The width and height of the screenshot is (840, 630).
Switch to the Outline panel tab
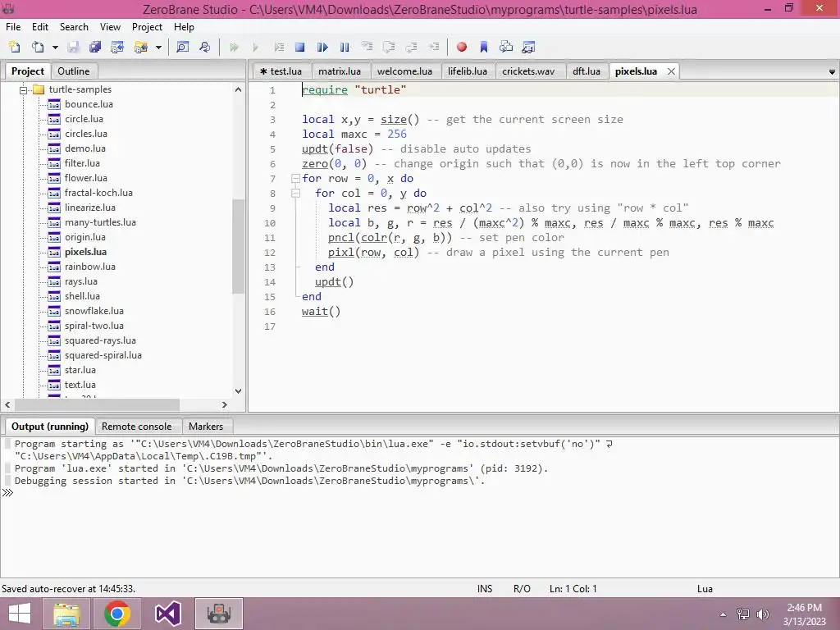click(73, 71)
